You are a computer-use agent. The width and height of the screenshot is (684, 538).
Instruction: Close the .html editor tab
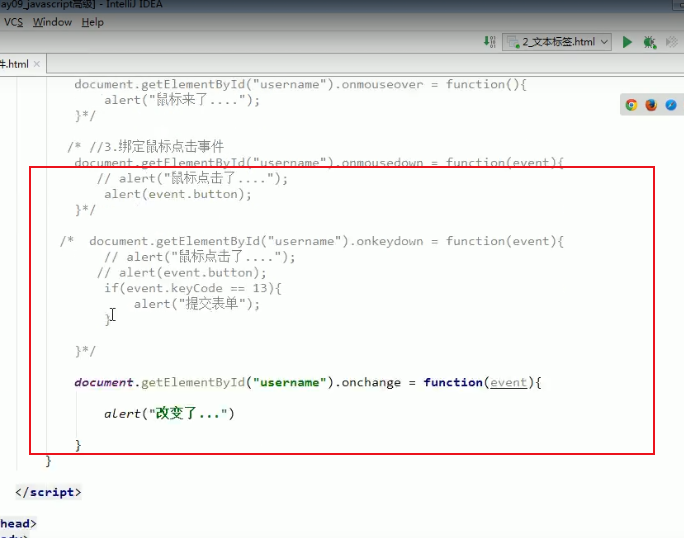(37, 64)
